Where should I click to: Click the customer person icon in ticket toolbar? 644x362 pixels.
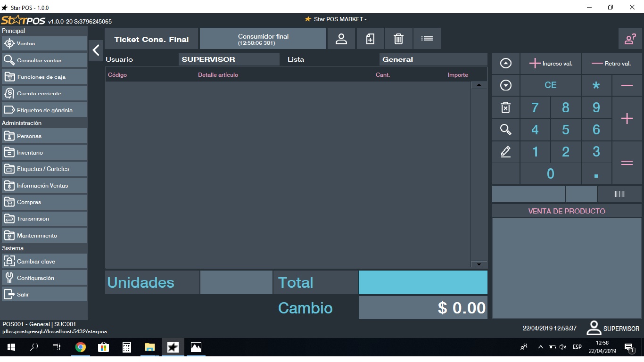click(341, 39)
